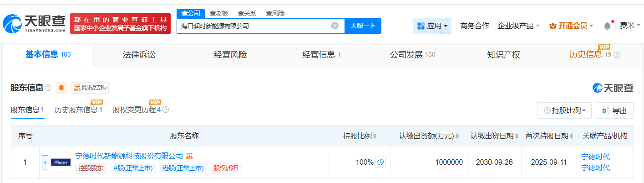Screen dimensions: 644x183
Task: Expand the 企业级产品 menu
Action: tap(518, 26)
